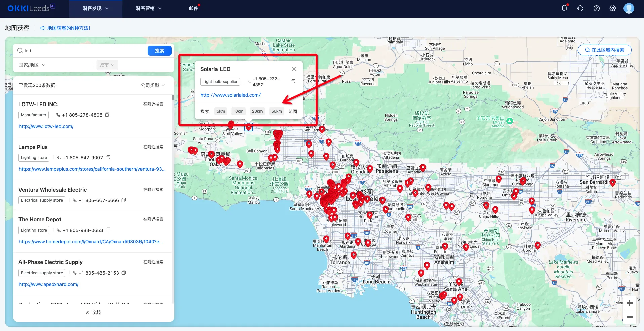Click the map pin near Corona

point(538,245)
